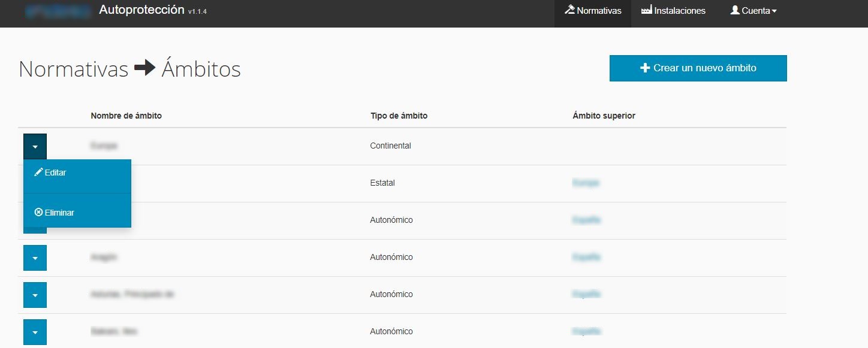Image resolution: width=868 pixels, height=348 pixels.
Task: Click the circled X Eliminar option
Action: pos(39,212)
